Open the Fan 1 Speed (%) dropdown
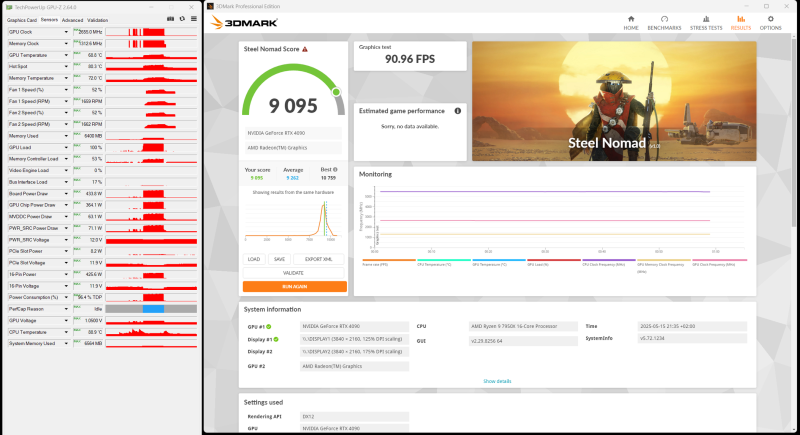 coord(66,90)
